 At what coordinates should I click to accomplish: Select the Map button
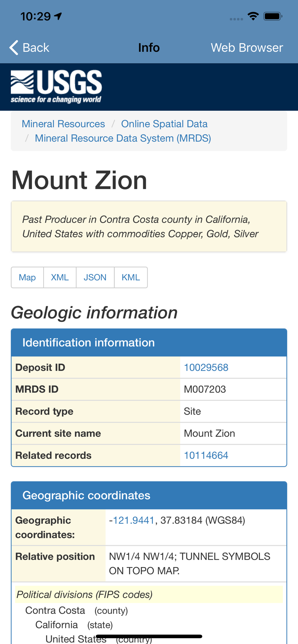click(27, 277)
